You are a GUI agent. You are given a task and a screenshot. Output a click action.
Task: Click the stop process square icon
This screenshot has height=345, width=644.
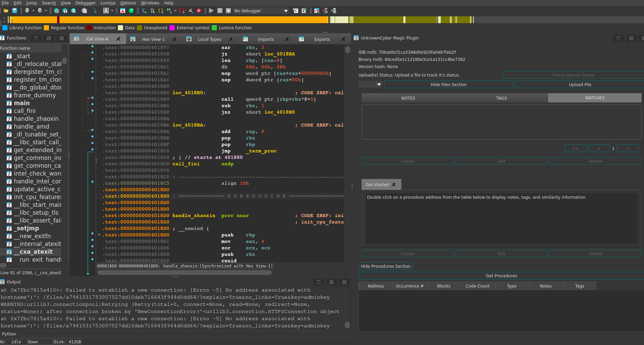pyautogui.click(x=228, y=11)
